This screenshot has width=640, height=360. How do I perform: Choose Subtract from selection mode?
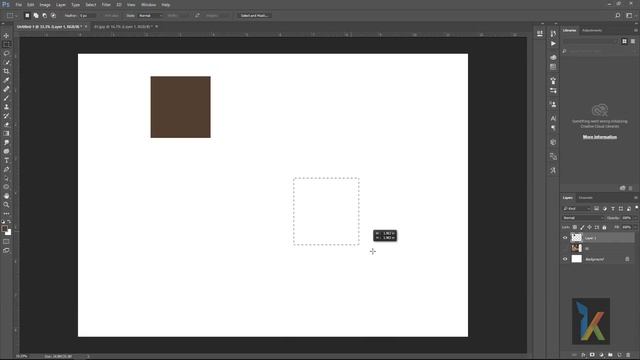[44, 16]
